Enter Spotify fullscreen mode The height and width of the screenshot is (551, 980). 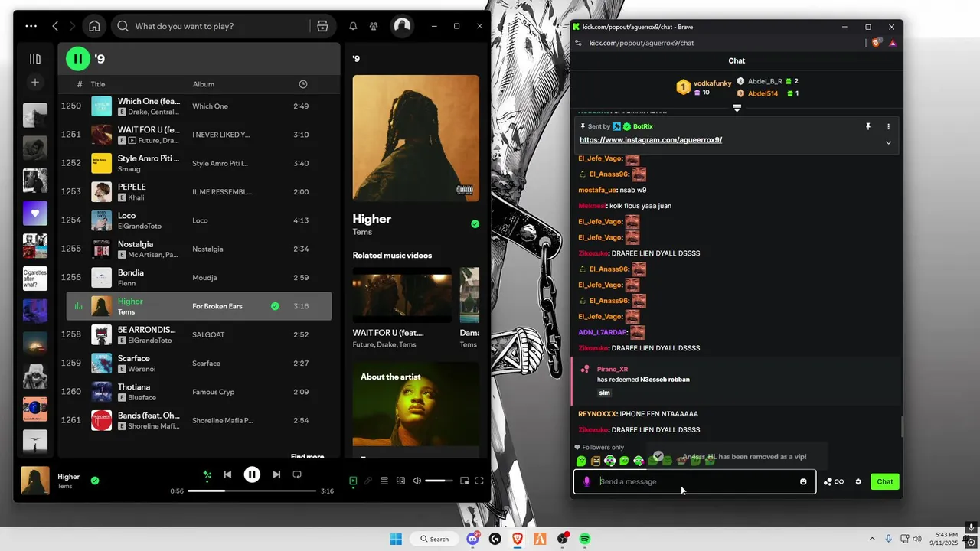(479, 481)
